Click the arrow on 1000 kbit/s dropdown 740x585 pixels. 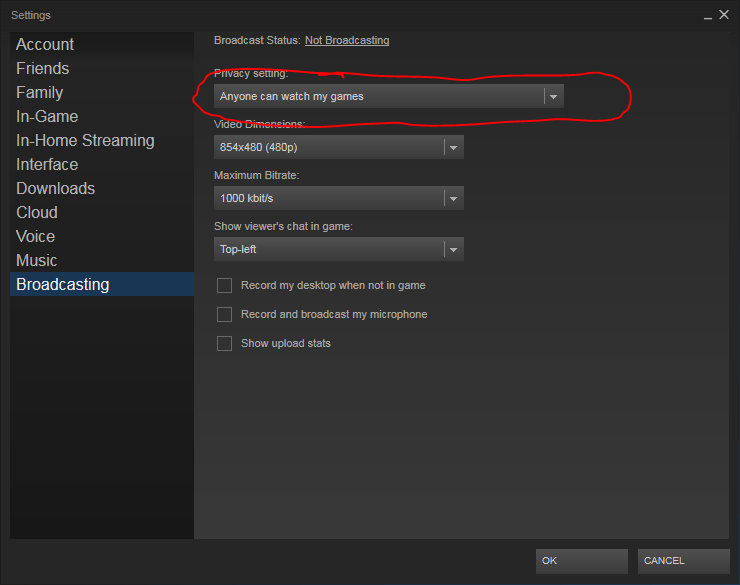(x=454, y=199)
